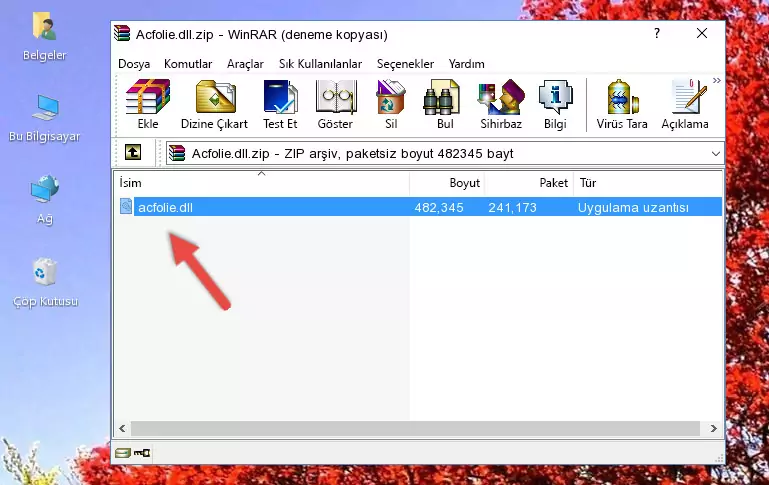Image resolution: width=769 pixels, height=485 pixels.
Task: Click the Dizine Çıkart extract icon
Action: [214, 104]
